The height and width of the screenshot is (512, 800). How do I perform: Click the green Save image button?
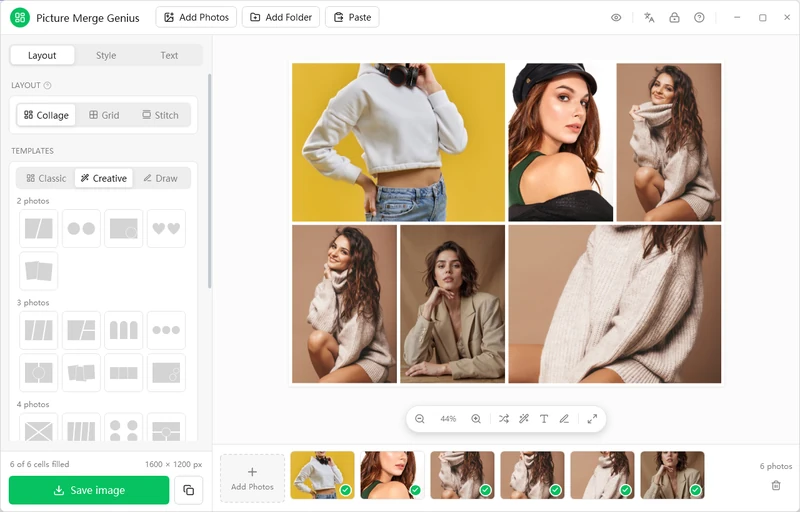click(89, 490)
